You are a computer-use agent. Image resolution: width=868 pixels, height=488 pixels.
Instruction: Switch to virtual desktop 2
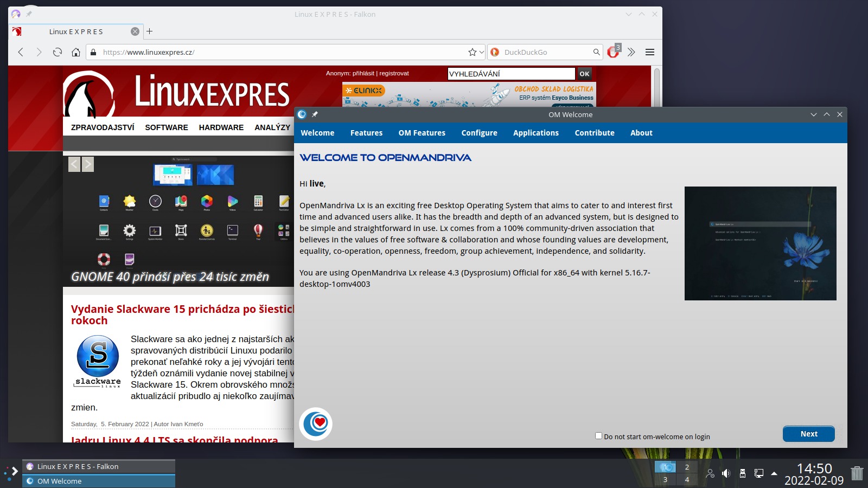point(687,467)
